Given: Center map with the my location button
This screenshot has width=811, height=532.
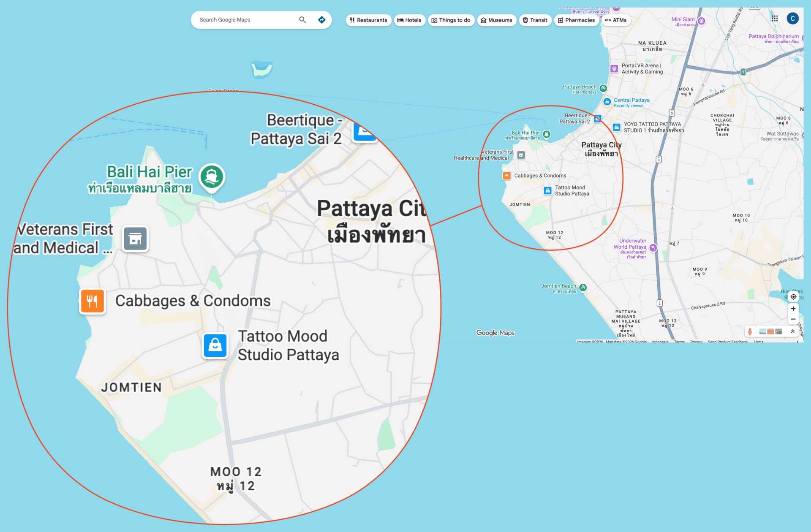Looking at the screenshot, I should click(793, 297).
